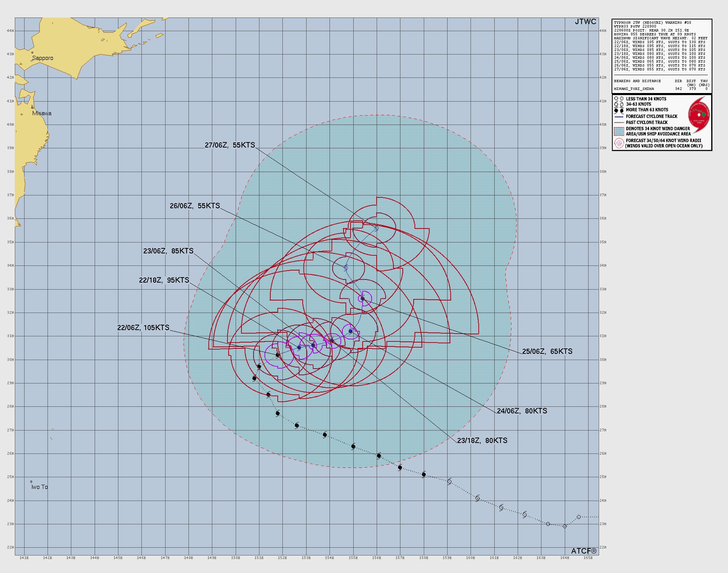The image size is (728, 573).
Task: Click the Typhoon Neoguri warning title line
Action: point(652,23)
